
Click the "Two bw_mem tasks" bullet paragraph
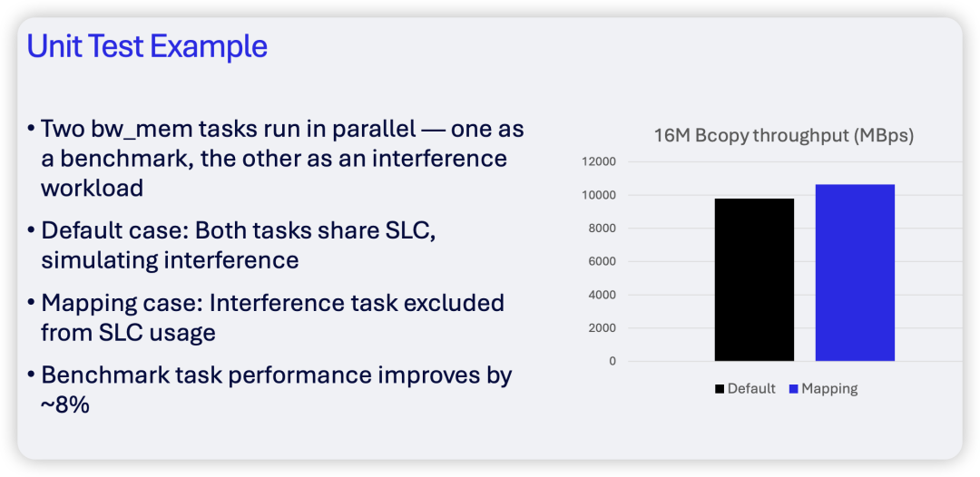coord(272,159)
